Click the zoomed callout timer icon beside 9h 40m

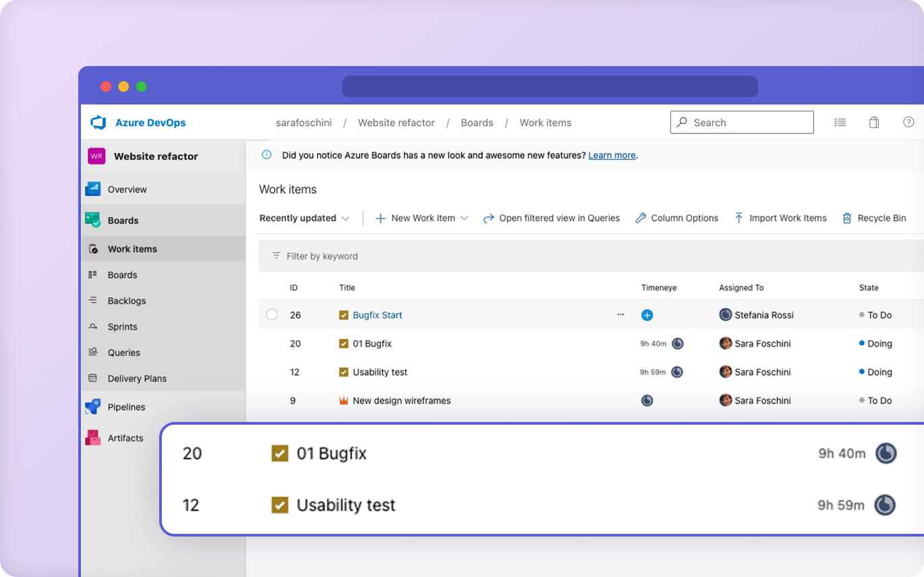tap(886, 453)
